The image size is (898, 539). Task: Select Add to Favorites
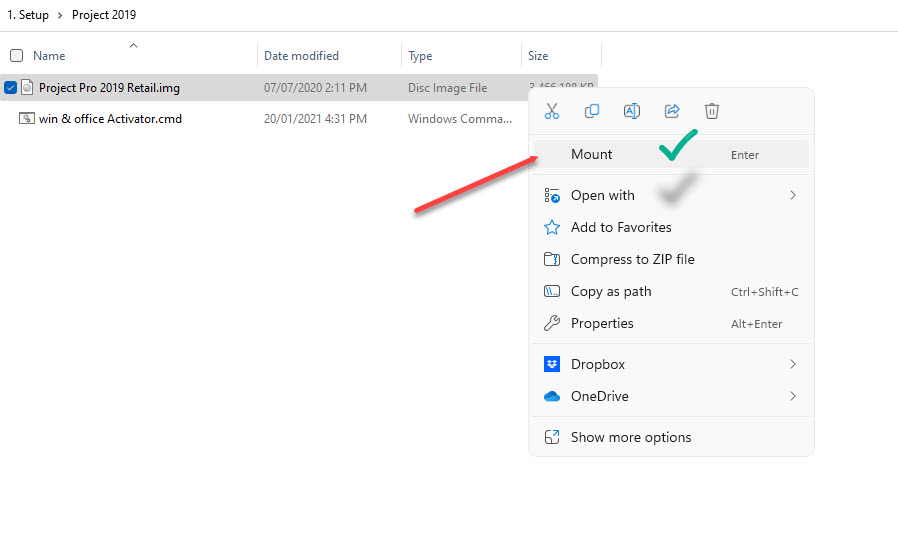coord(671,227)
